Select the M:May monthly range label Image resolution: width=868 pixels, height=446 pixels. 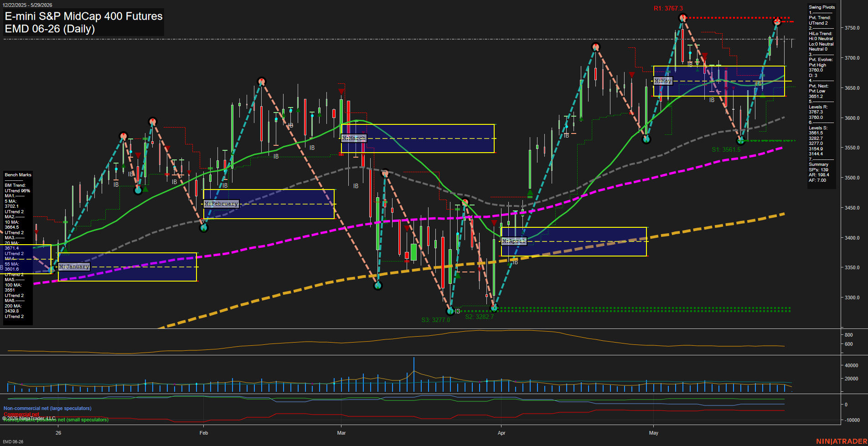pos(663,81)
